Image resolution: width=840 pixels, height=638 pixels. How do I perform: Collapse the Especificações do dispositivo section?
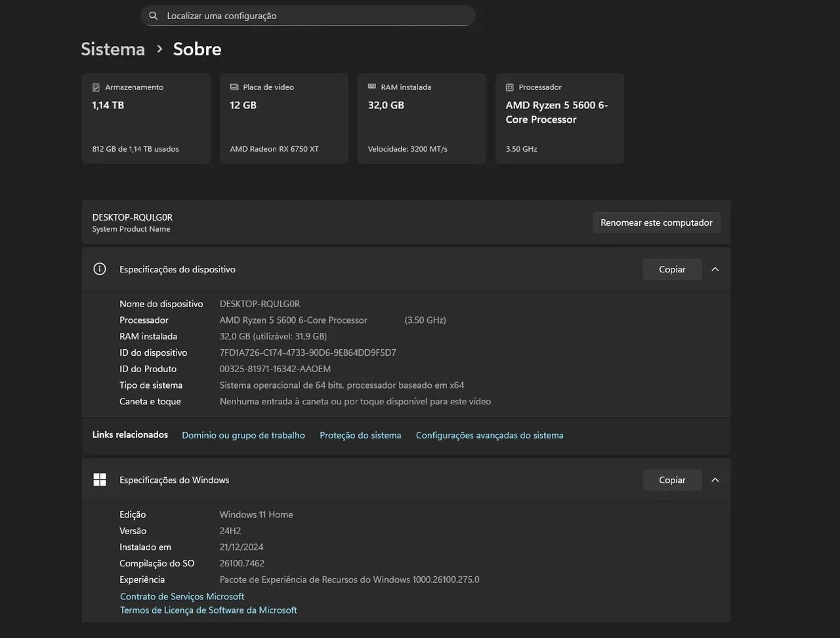715,269
